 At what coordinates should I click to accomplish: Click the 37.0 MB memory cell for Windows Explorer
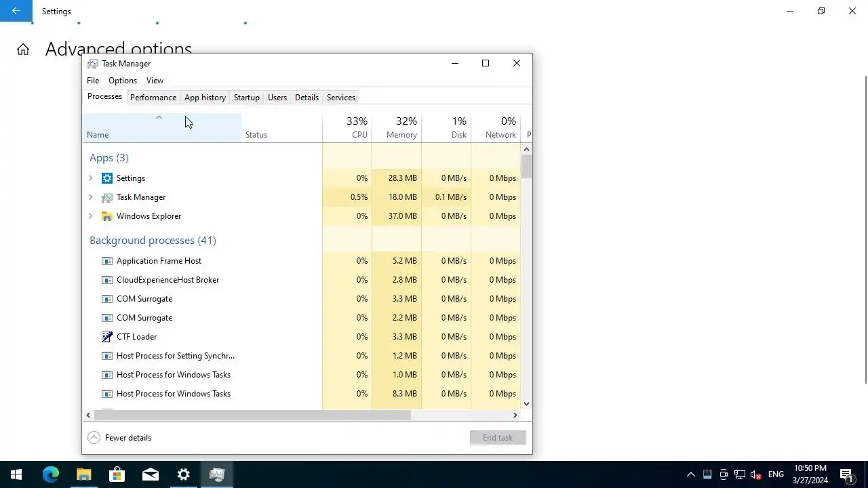click(397, 216)
